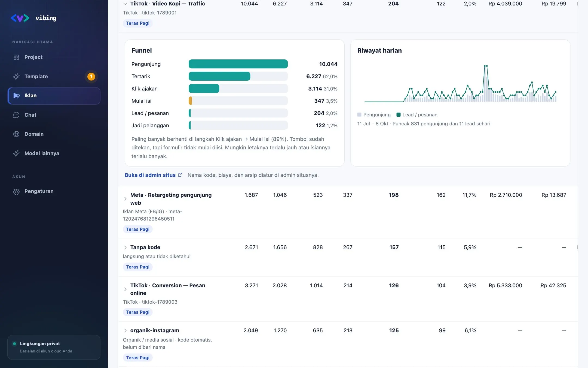588x368 pixels.
Task: Open the Project menu item
Action: pos(54,57)
